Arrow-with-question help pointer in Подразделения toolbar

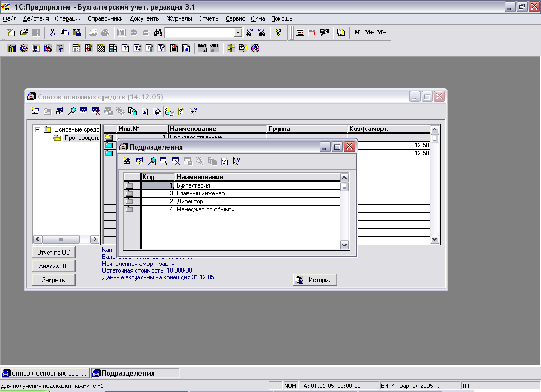click(x=236, y=161)
